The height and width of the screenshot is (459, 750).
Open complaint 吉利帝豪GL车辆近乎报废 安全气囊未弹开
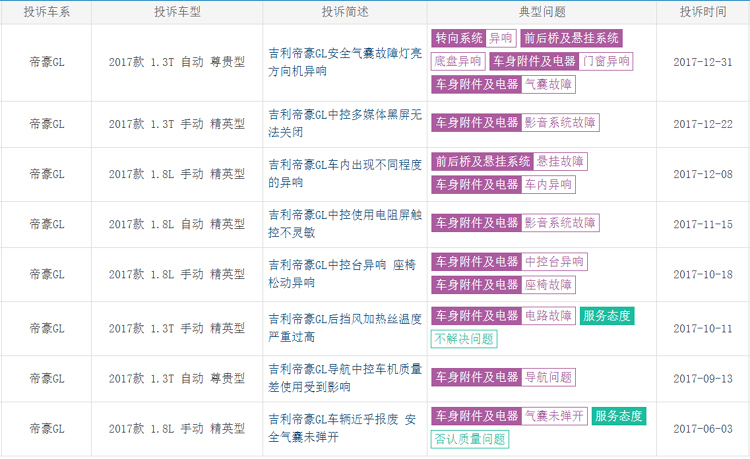click(342, 428)
